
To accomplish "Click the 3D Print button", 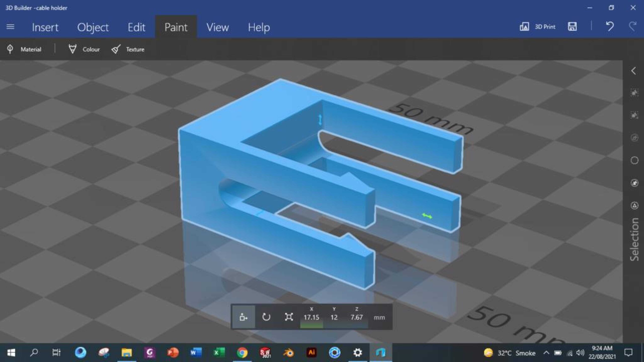I will [538, 27].
